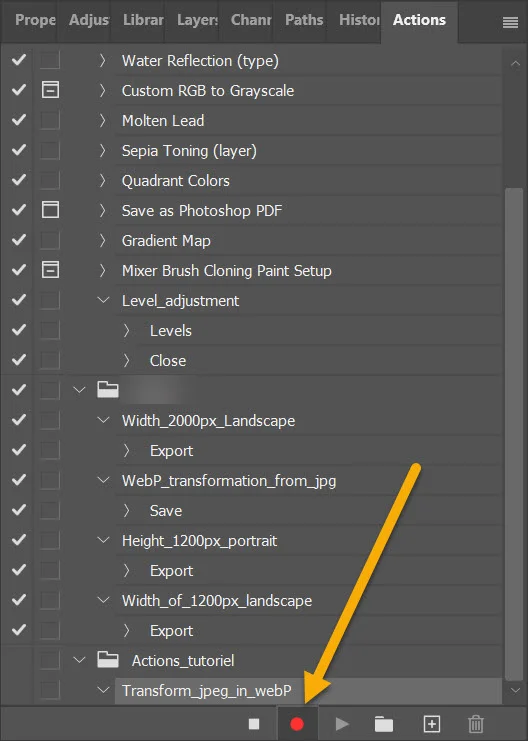Viewport: 528px width, 741px height.
Task: Switch to the History tab
Action: pos(359,20)
